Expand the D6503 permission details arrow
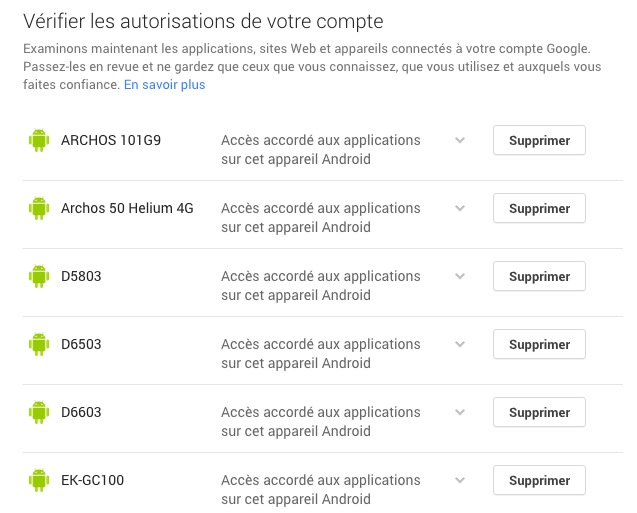The image size is (637, 513). pyautogui.click(x=460, y=344)
